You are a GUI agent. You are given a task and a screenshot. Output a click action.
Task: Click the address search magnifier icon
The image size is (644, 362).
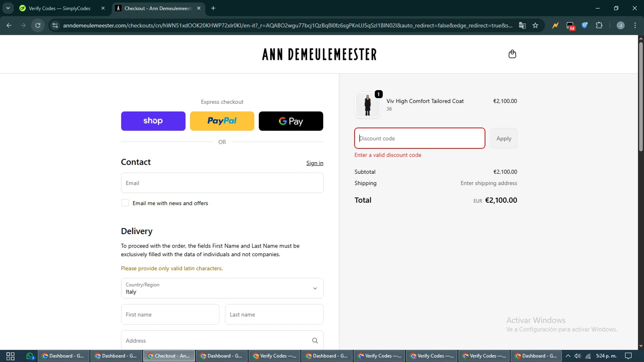click(x=315, y=341)
